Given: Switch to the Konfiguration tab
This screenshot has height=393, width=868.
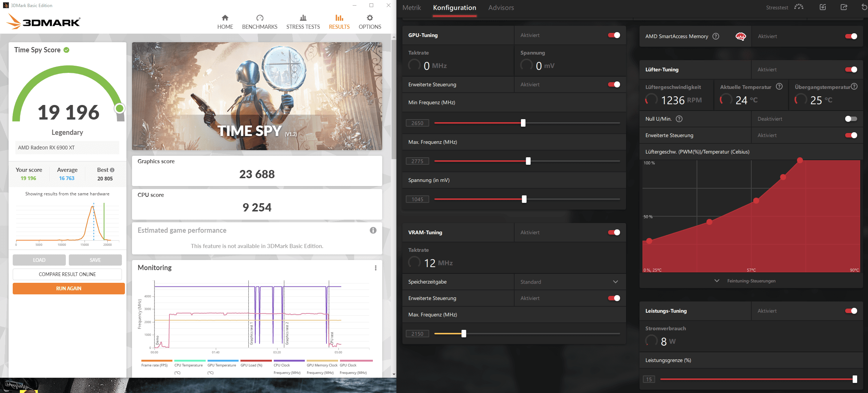Looking at the screenshot, I should (454, 7).
